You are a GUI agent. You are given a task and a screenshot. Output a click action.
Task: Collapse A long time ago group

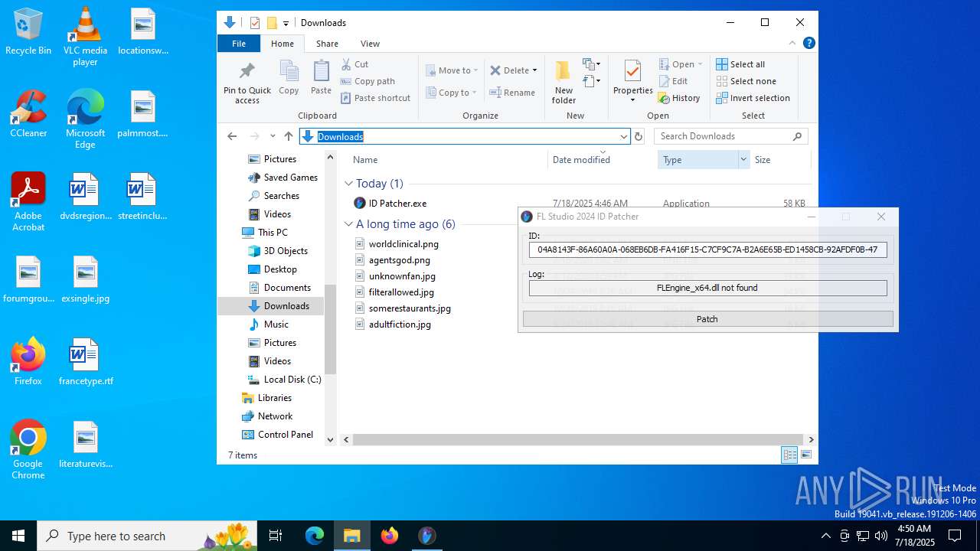click(x=348, y=224)
